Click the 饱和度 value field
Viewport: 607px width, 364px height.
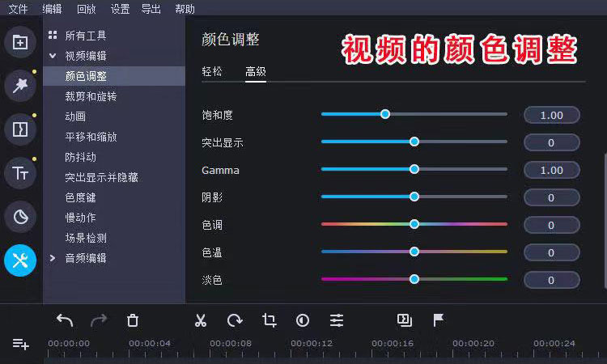click(551, 115)
